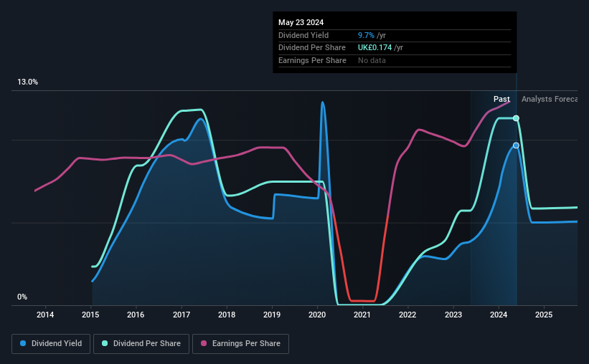Click the 'Analysts Forecasts' label
The width and height of the screenshot is (589, 364).
click(549, 99)
